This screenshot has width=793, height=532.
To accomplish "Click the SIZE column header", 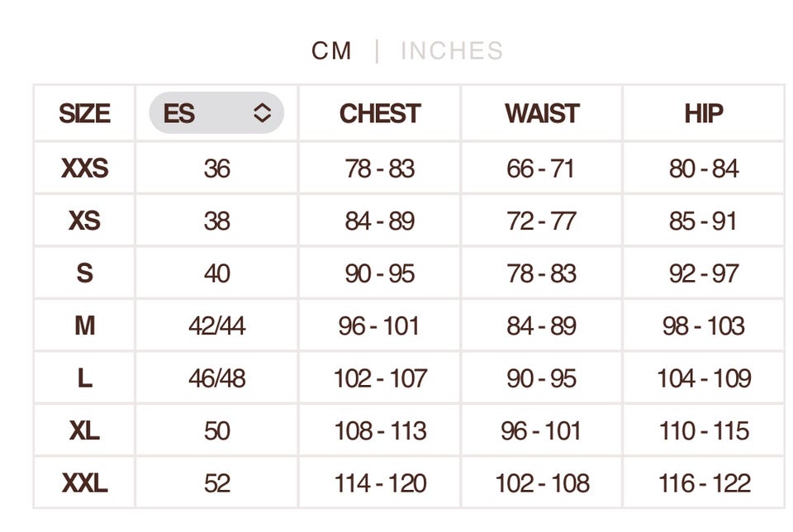I will point(84,113).
